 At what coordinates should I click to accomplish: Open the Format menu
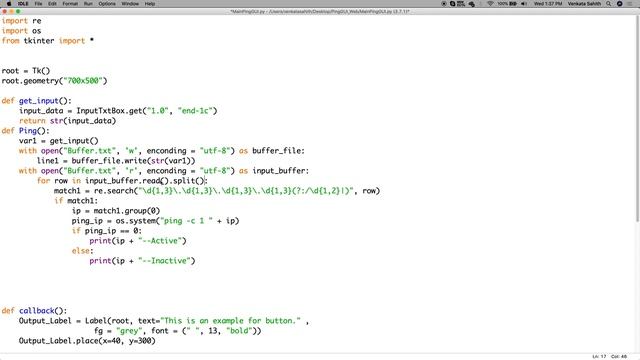tap(70, 4)
